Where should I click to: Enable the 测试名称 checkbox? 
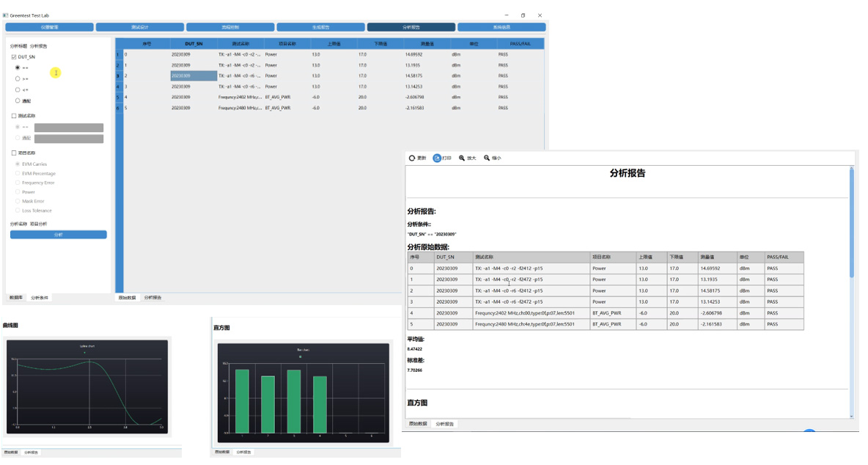click(x=14, y=116)
